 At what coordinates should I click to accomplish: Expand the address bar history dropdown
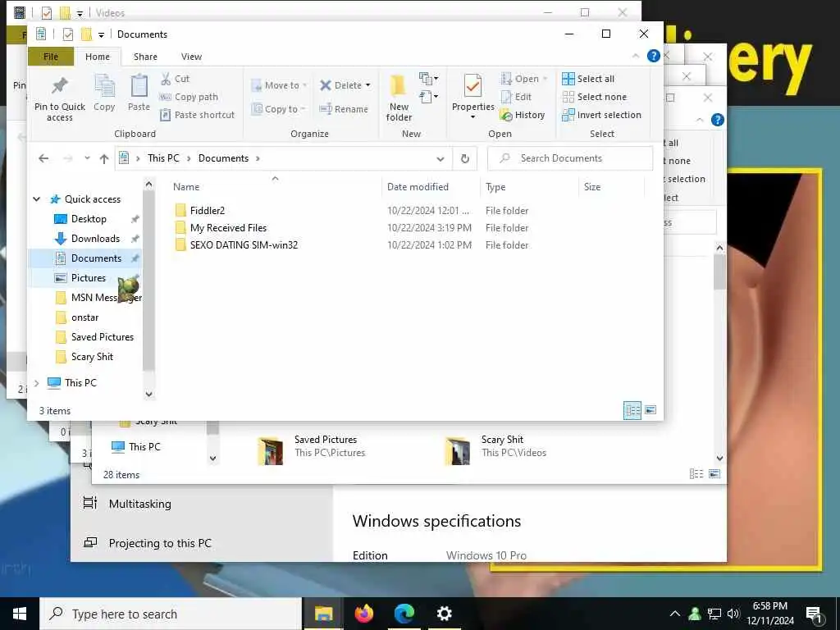tap(441, 158)
